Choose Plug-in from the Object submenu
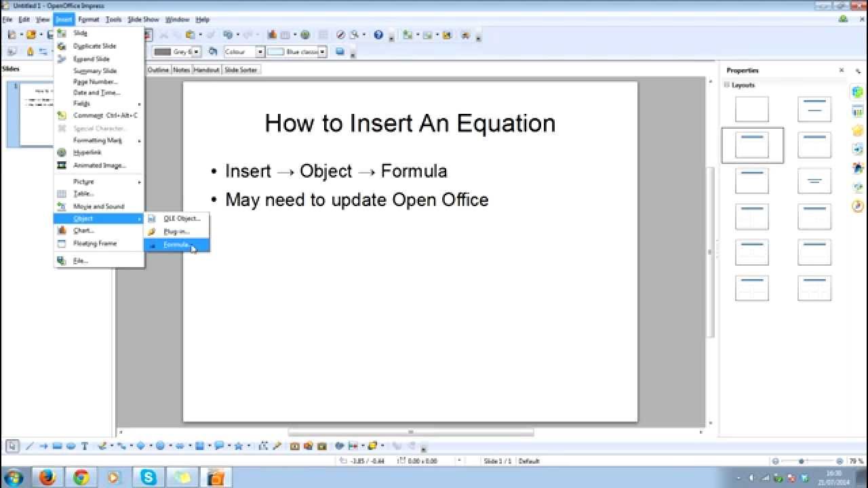 point(176,232)
